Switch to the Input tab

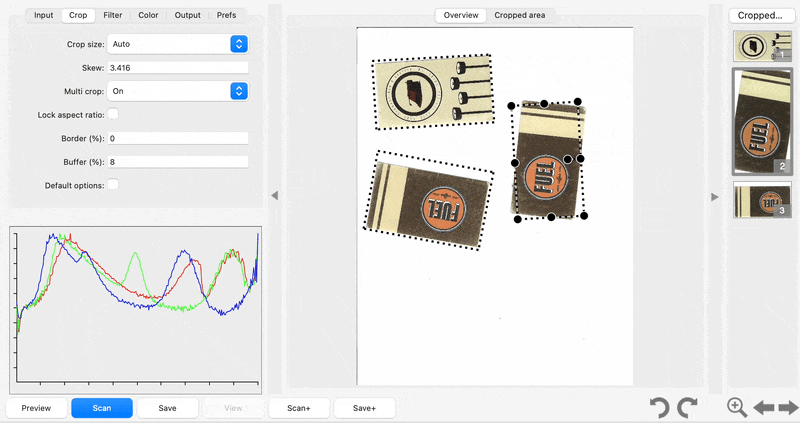point(43,15)
